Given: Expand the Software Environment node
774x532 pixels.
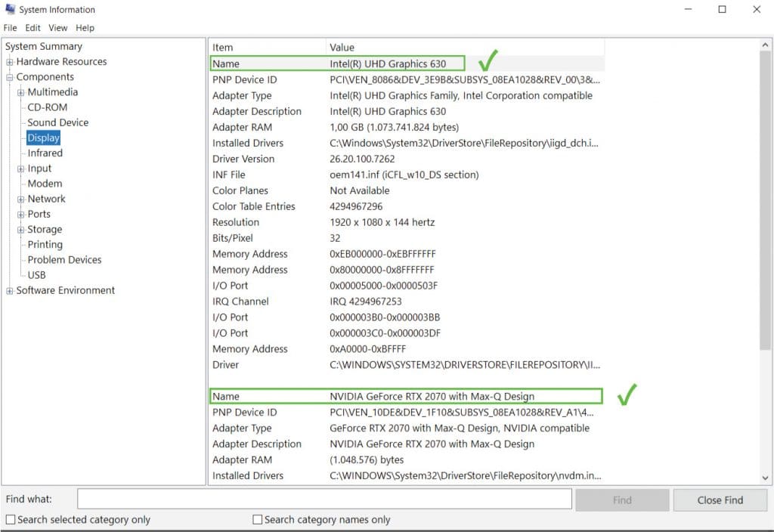Looking at the screenshot, I should tap(8, 290).
